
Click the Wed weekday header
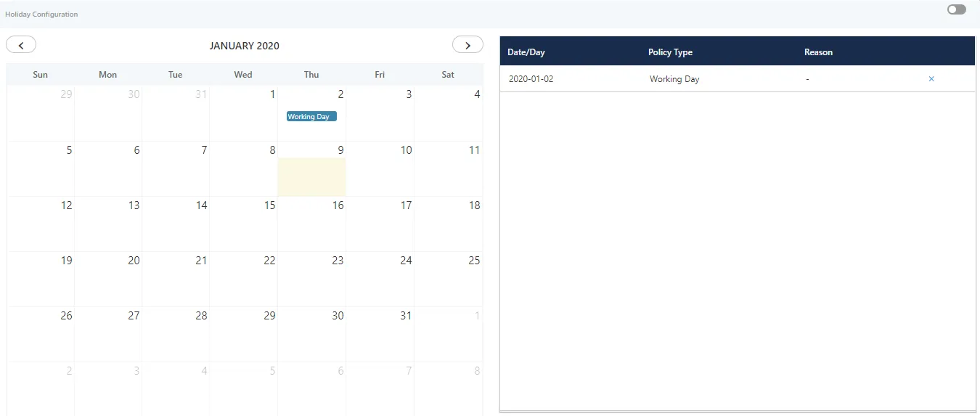click(x=243, y=75)
